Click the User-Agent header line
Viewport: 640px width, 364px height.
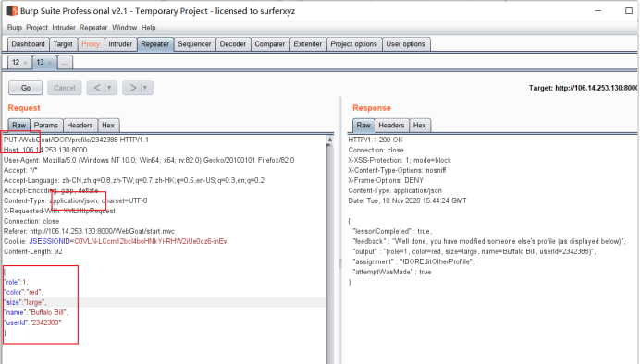pos(149,160)
